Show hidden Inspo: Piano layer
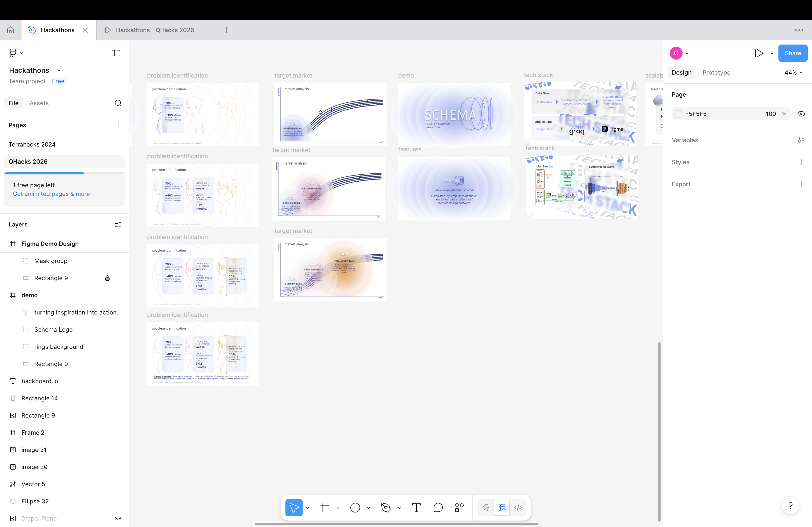This screenshot has width=812, height=527. tap(118, 518)
